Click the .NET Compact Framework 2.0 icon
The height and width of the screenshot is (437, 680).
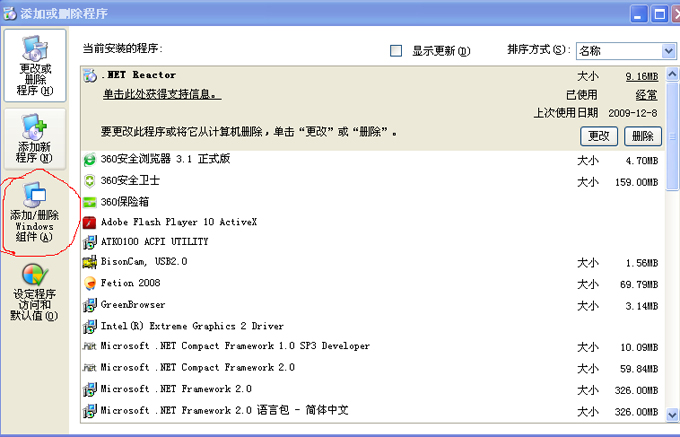(89, 368)
